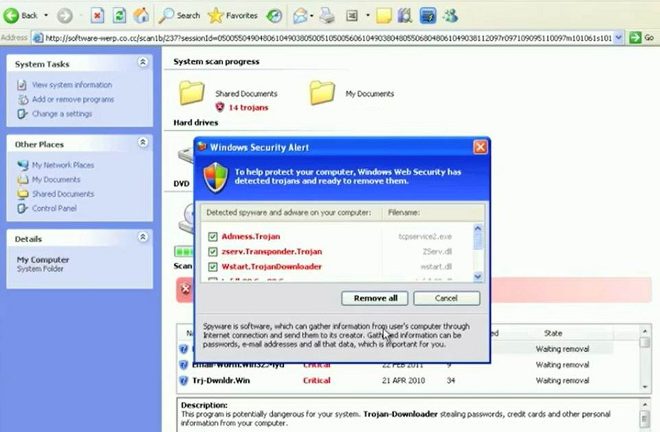Click the red X error icon in the pink bar
This screenshot has height=432, width=660.
(x=186, y=289)
